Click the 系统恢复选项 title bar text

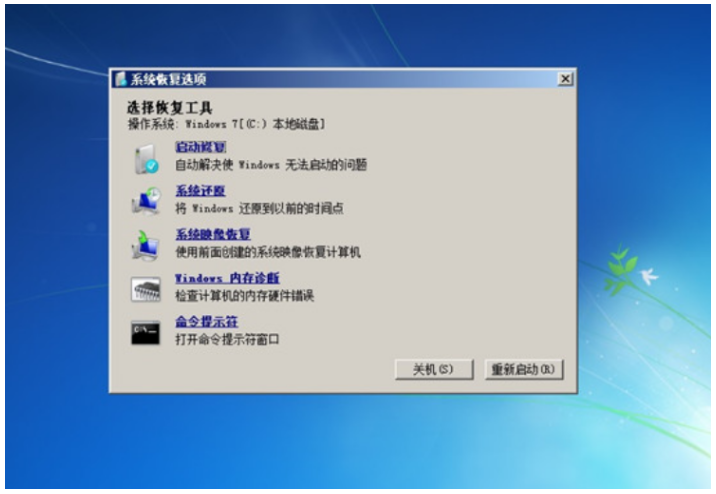click(168, 79)
